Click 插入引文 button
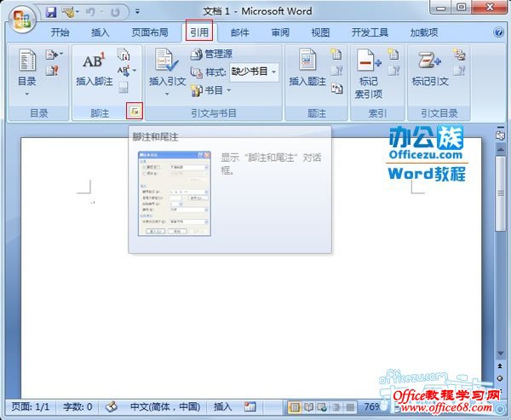Screen dimensions: 511x420 point(167,72)
